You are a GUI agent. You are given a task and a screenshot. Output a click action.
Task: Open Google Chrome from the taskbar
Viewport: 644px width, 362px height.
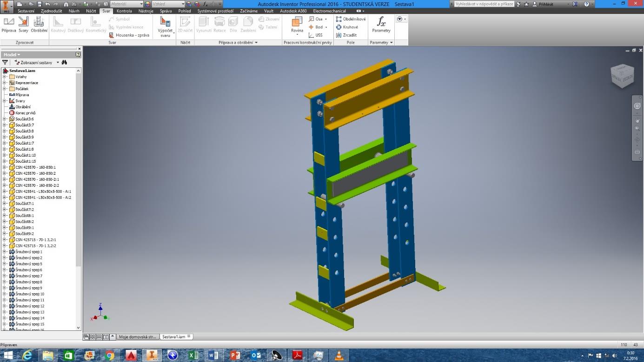point(110,355)
